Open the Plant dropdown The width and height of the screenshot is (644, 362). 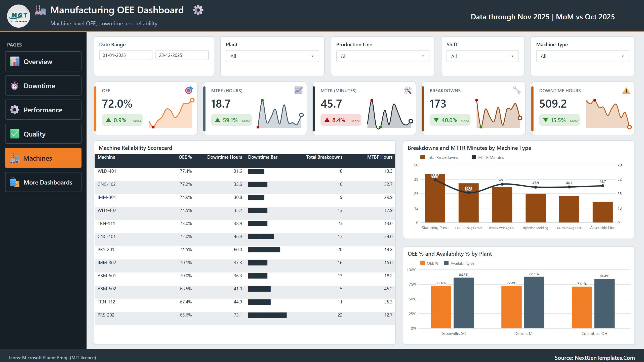tap(272, 56)
